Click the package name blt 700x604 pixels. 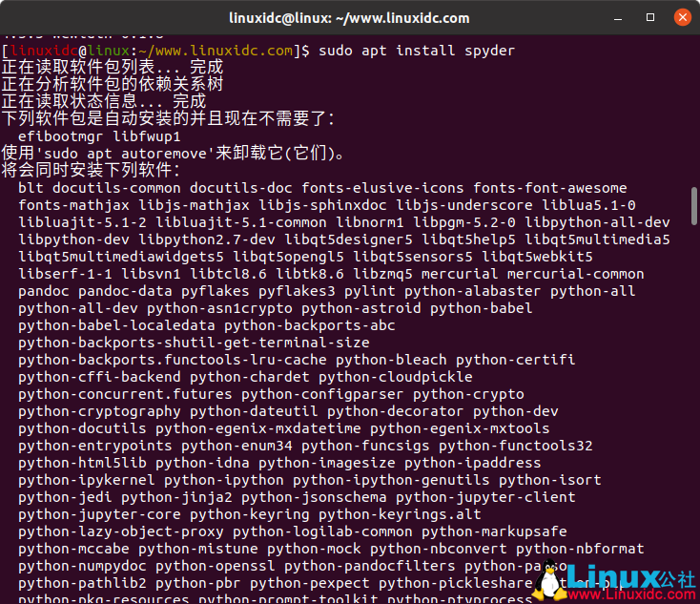pyautogui.click(x=31, y=188)
